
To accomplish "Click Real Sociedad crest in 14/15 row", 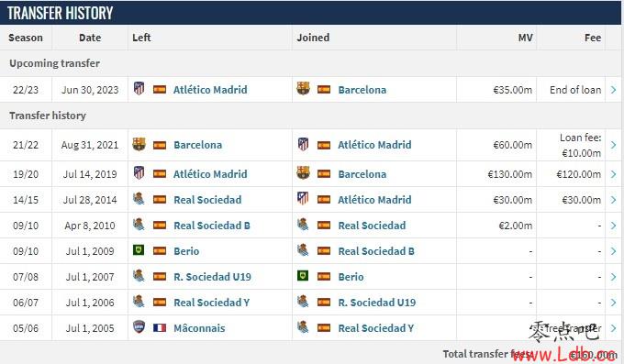I will 139,199.
